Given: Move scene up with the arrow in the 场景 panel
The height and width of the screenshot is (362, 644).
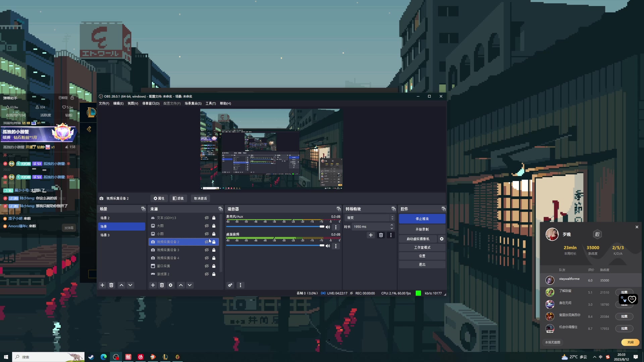Looking at the screenshot, I should (x=121, y=285).
